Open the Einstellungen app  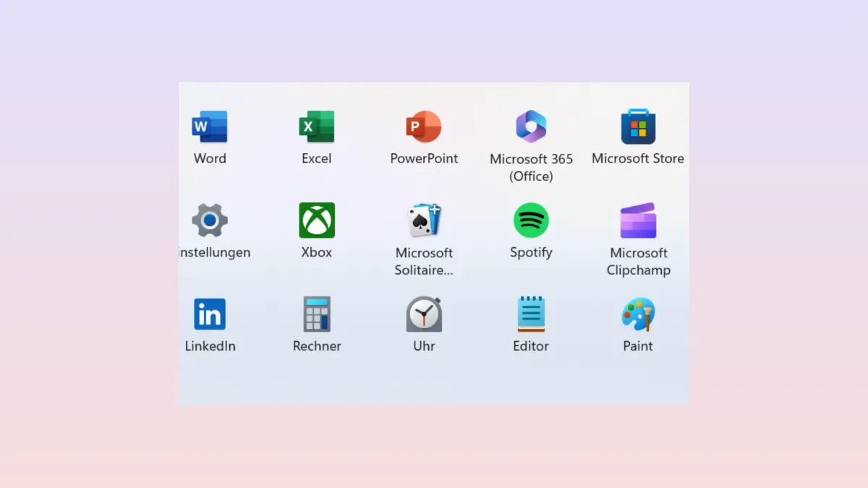(x=209, y=219)
